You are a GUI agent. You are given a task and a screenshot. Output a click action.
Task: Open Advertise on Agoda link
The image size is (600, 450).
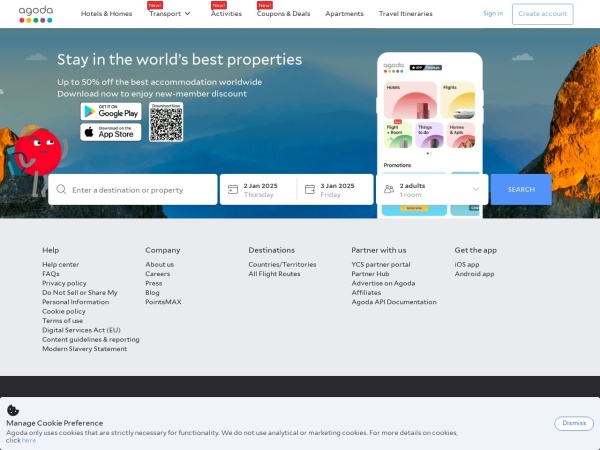(383, 283)
